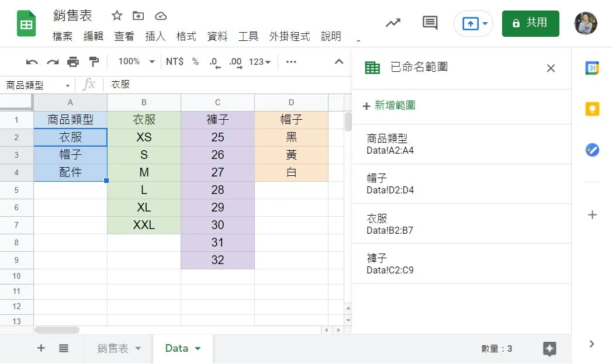Click 新增範圍 to add a range

coord(389,105)
